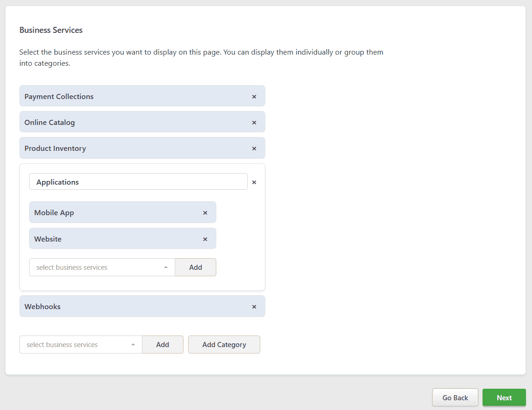Image resolution: width=532 pixels, height=410 pixels.
Task: Click the Add button next to Add Category
Action: [x=163, y=345]
